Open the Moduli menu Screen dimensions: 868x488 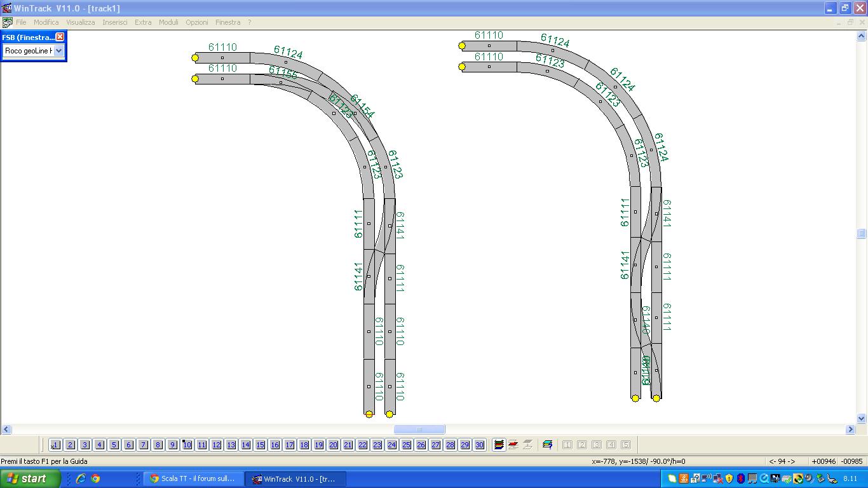168,22
